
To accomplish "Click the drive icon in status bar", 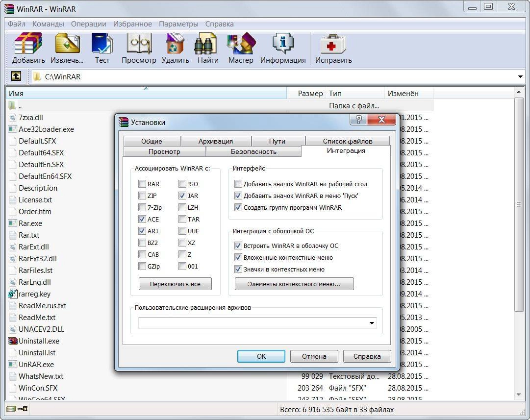I will [11, 409].
